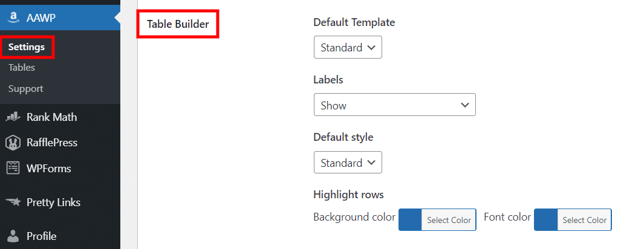The height and width of the screenshot is (249, 644).
Task: Open the RafflePress menu label
Action: [x=52, y=143]
